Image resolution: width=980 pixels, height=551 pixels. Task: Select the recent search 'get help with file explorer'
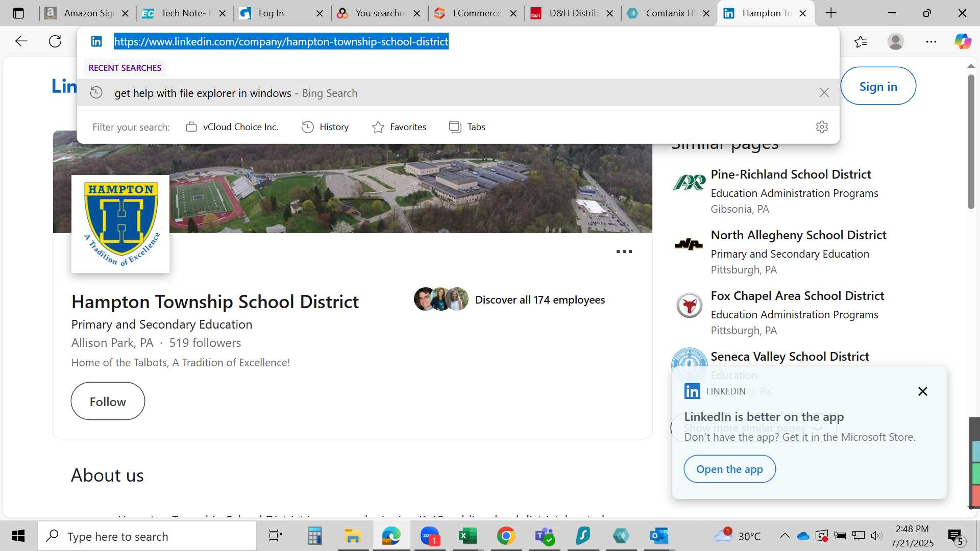click(458, 93)
